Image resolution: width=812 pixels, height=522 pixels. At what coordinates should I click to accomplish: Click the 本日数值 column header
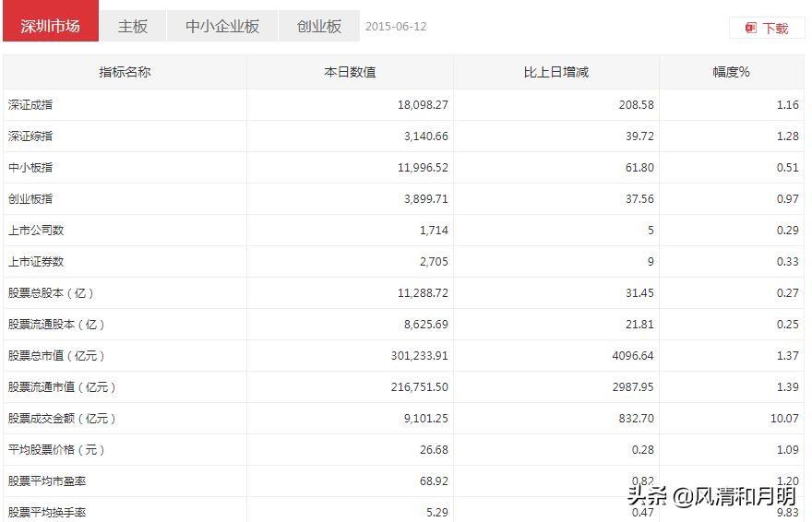point(350,72)
